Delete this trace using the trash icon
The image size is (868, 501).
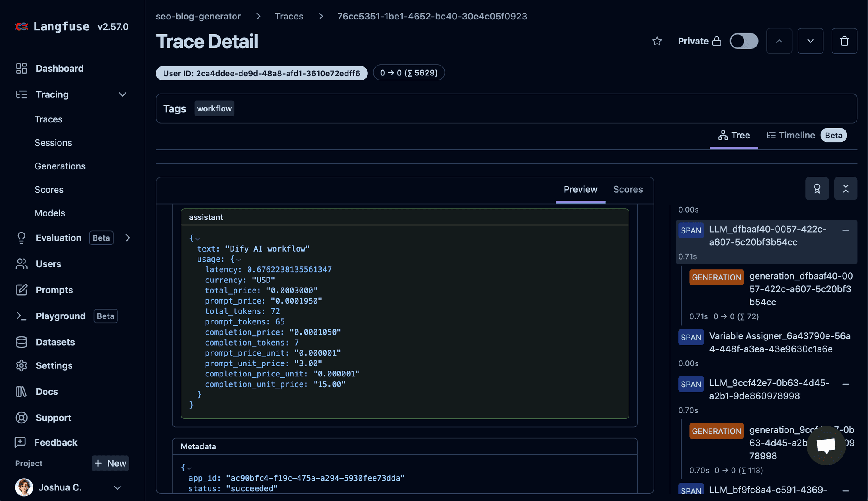pyautogui.click(x=844, y=41)
